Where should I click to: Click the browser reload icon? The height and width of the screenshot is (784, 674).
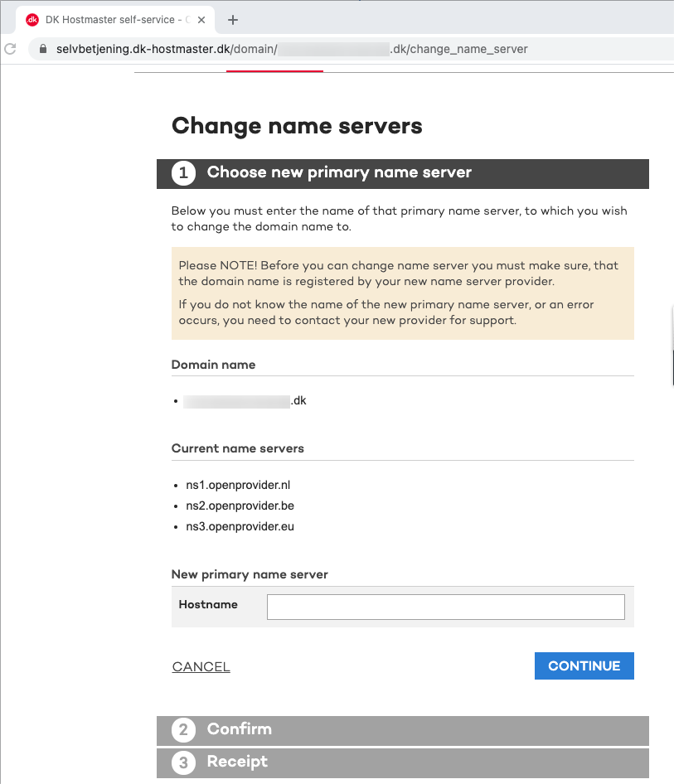point(9,49)
